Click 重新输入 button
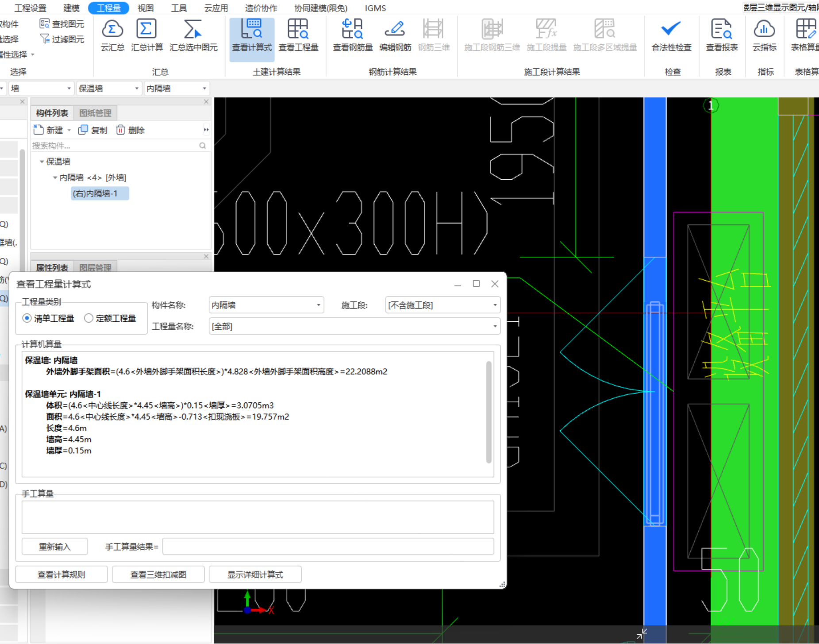This screenshot has height=644, width=819. [x=55, y=547]
